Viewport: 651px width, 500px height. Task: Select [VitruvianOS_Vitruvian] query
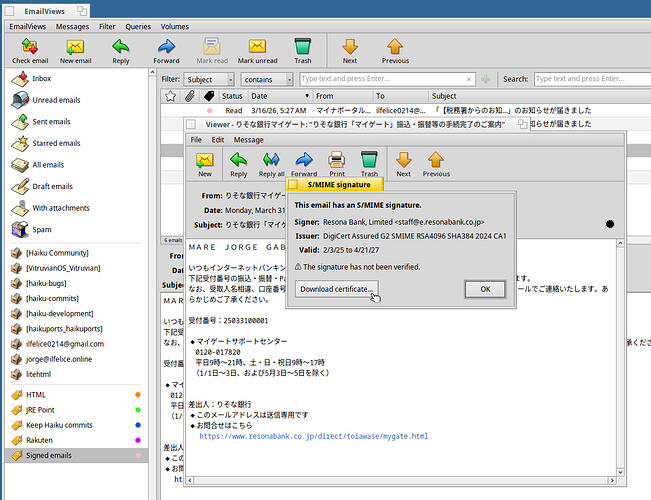tap(77, 268)
